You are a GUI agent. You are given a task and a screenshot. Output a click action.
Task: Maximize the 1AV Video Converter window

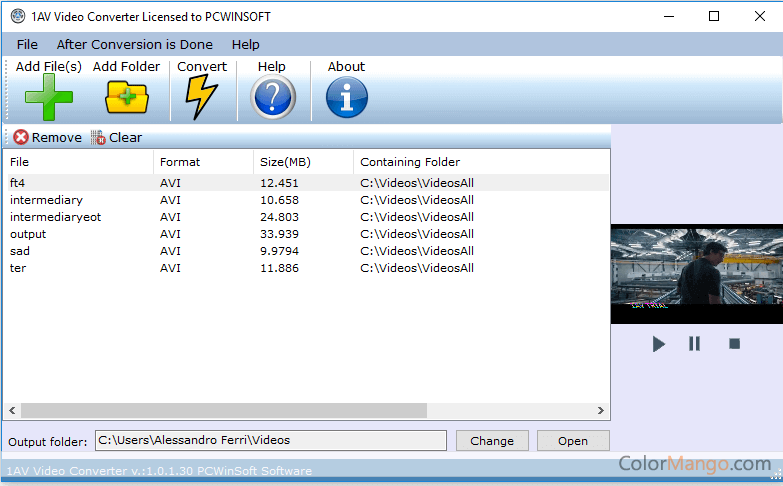tap(714, 16)
